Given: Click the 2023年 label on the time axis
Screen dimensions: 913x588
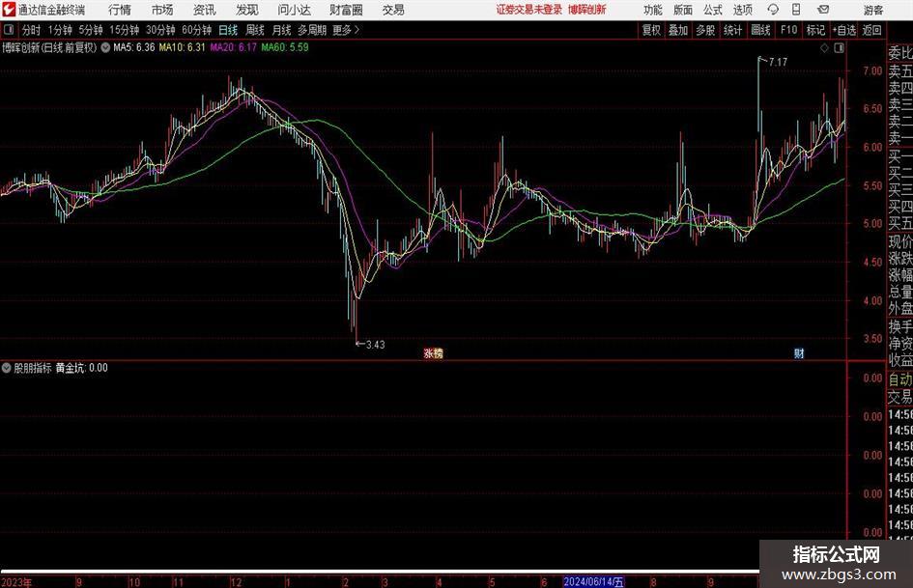Looking at the screenshot, I should 16,582.
